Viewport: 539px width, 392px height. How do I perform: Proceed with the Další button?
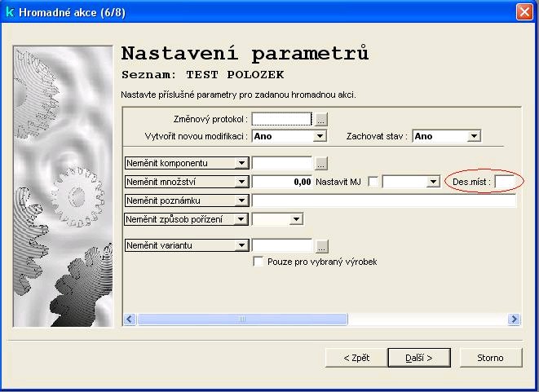point(419,358)
